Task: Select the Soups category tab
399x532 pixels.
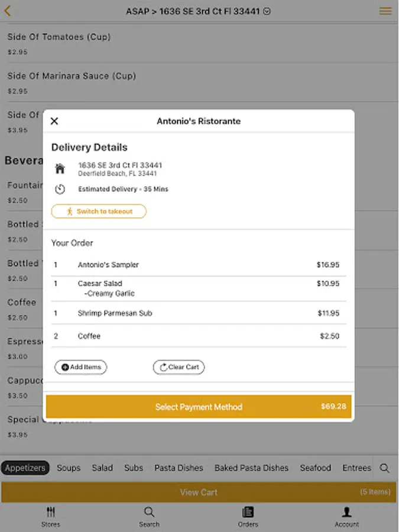Action: 69,468
